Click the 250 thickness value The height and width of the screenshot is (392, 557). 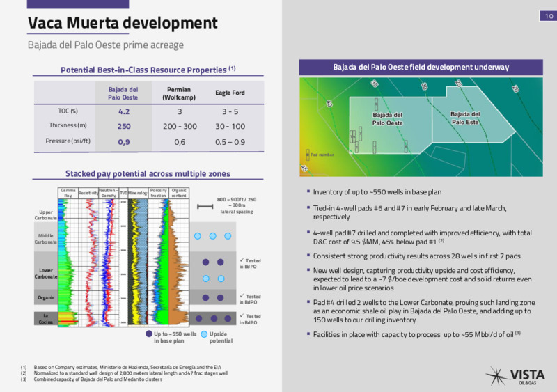[x=124, y=127]
